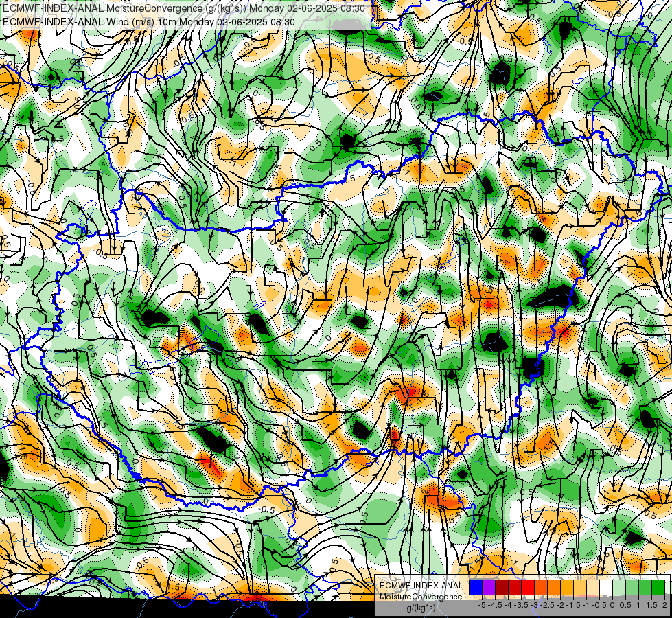Click the swatch between 1.5 and 2

[658, 587]
